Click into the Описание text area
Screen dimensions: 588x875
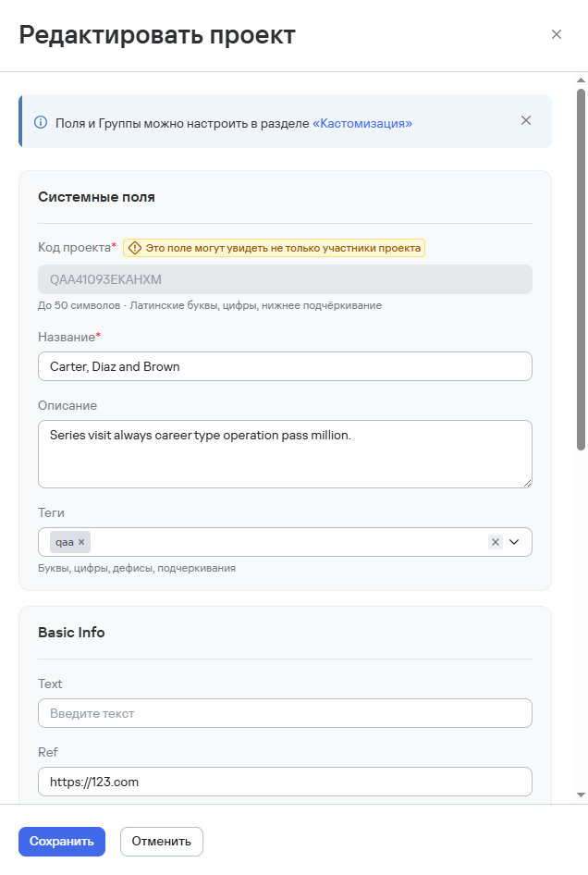point(285,453)
